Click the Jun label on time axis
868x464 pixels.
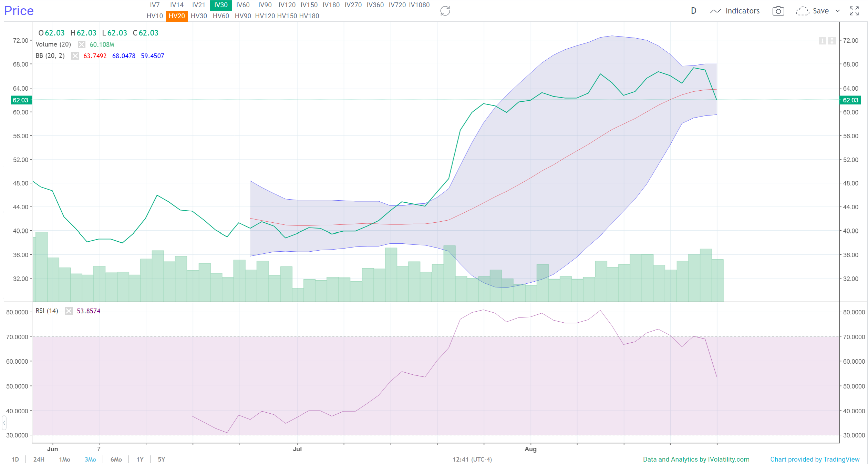(x=52, y=449)
